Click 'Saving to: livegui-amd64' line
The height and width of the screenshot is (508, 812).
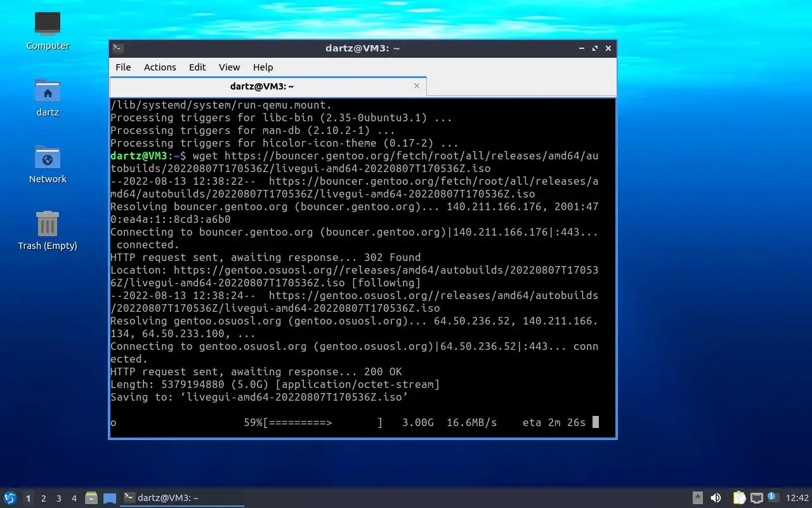(x=259, y=397)
